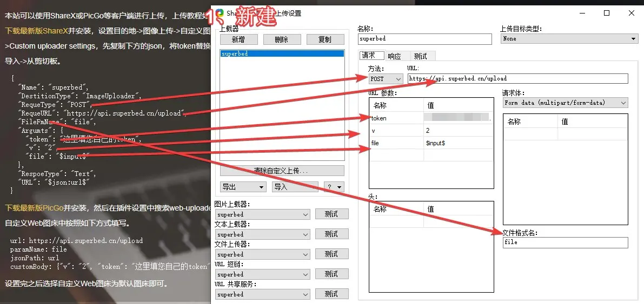644x304 pixels.
Task: Click the 值 column header in 请求体 table
Action: click(593, 121)
